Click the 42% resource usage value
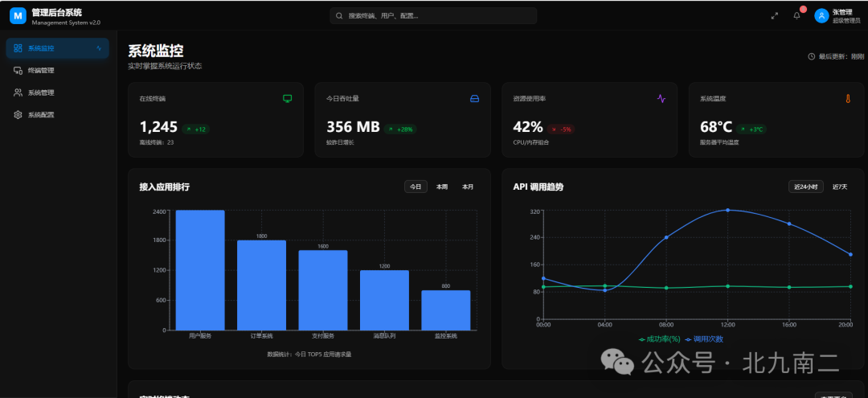Viewport: 868px width, 398px height. tap(528, 127)
